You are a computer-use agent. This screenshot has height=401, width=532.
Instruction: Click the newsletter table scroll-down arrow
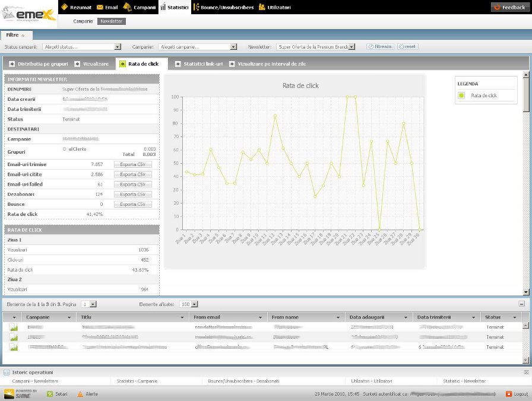[x=525, y=360]
